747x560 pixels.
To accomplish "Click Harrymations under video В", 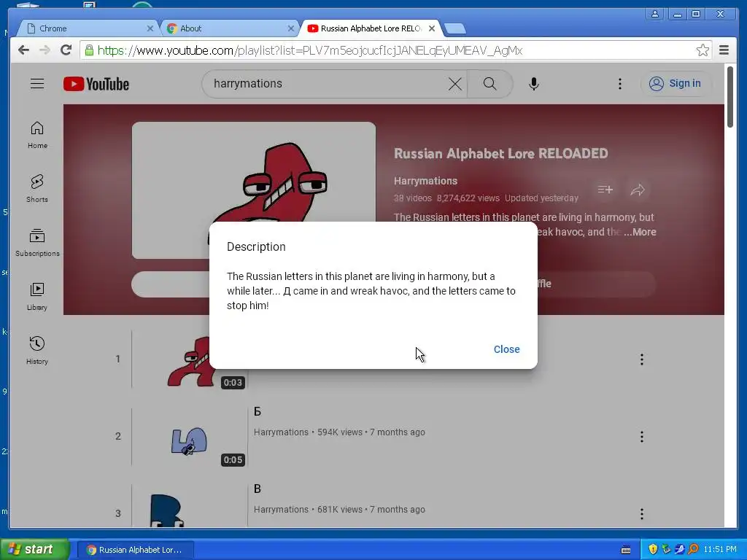I will click(x=281, y=509).
